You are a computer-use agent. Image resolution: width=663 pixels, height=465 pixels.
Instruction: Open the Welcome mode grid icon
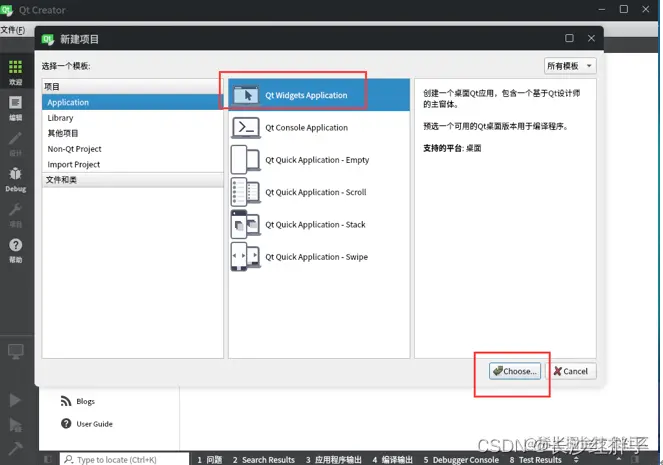(16, 67)
